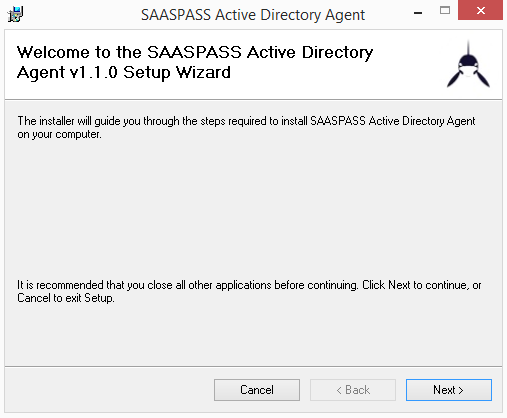Click Next to continue the setup
This screenshot has height=418, width=507.
click(449, 390)
